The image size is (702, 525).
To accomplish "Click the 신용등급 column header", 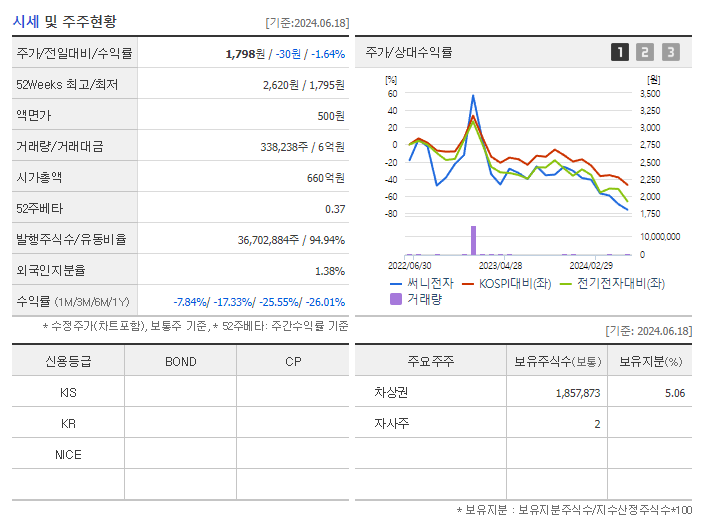I will pyautogui.click(x=68, y=361).
